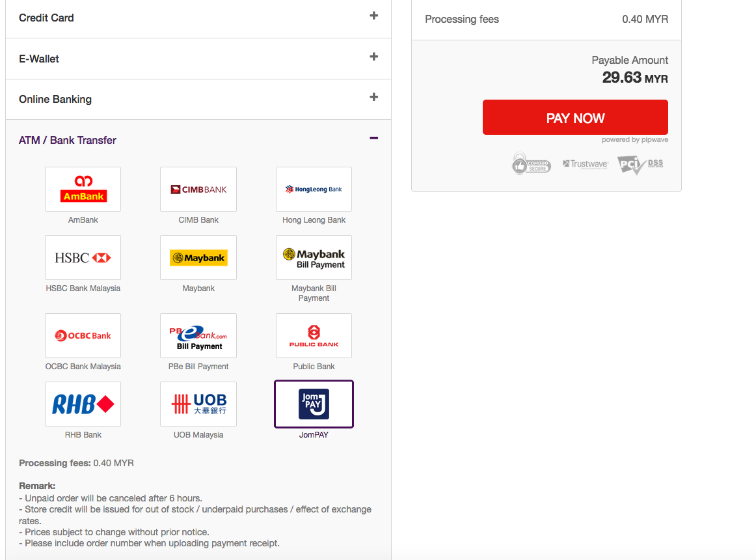Expand the Online Banking section

(373, 97)
